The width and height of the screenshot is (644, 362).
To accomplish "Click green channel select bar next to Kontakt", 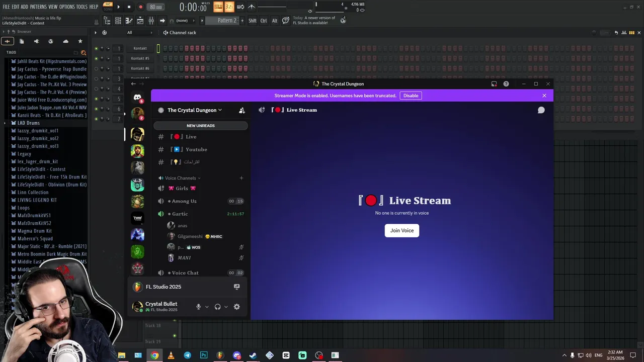I will (158, 49).
